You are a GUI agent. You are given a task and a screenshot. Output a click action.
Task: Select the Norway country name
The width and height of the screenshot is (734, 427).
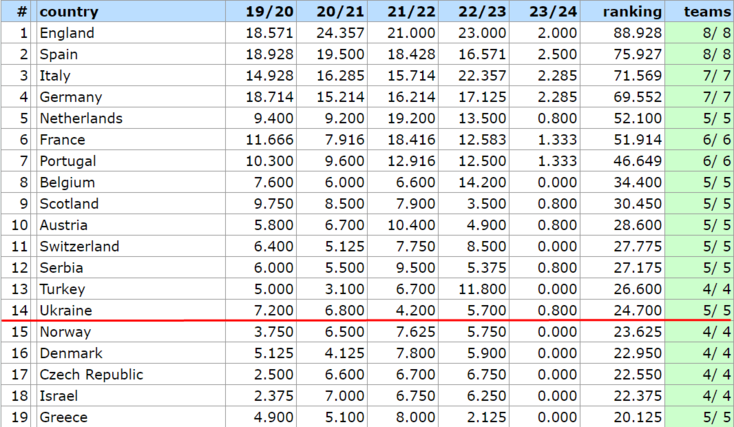click(66, 331)
